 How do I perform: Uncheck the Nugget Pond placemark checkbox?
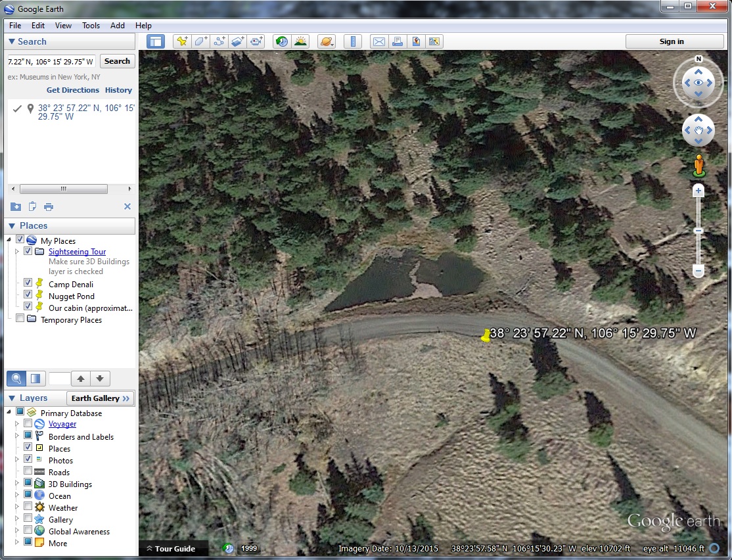[x=28, y=294]
